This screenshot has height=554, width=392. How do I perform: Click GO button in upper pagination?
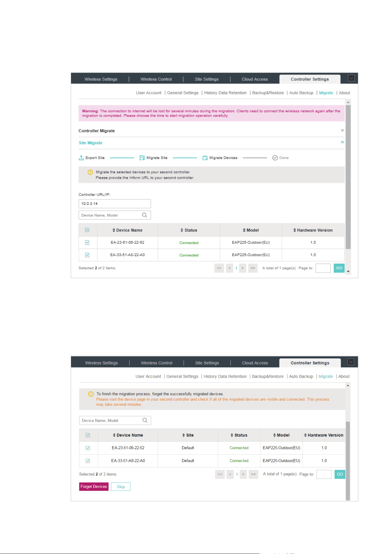(x=339, y=268)
